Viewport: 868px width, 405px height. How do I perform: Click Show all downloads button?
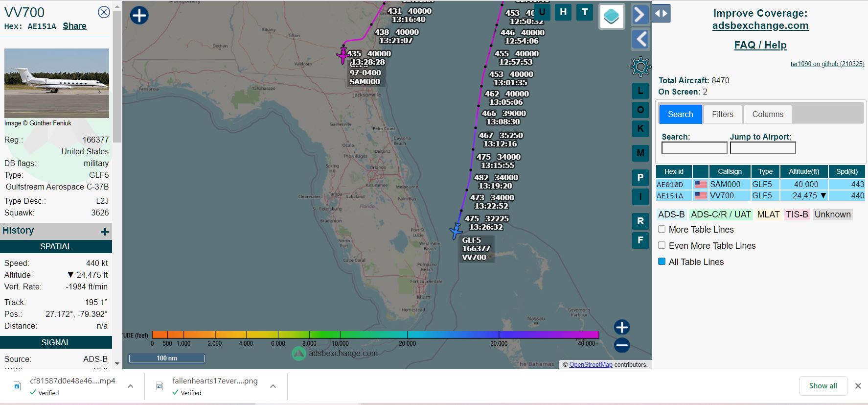click(823, 386)
